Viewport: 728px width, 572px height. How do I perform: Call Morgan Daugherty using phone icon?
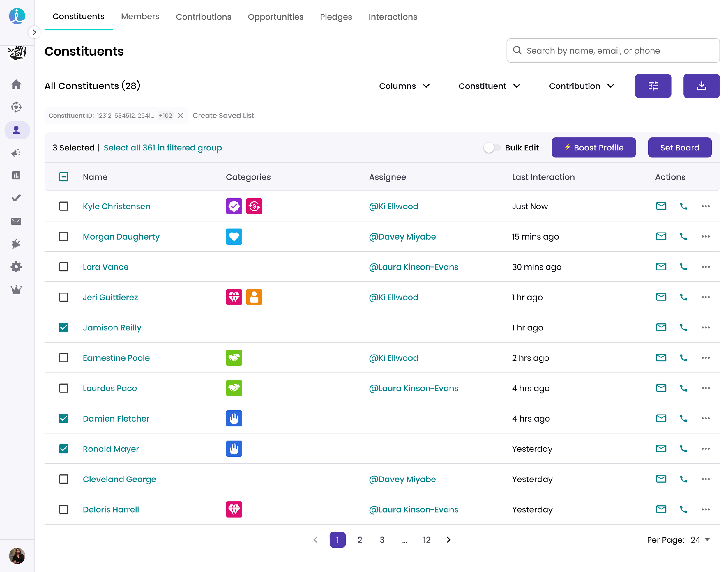pyautogui.click(x=683, y=237)
